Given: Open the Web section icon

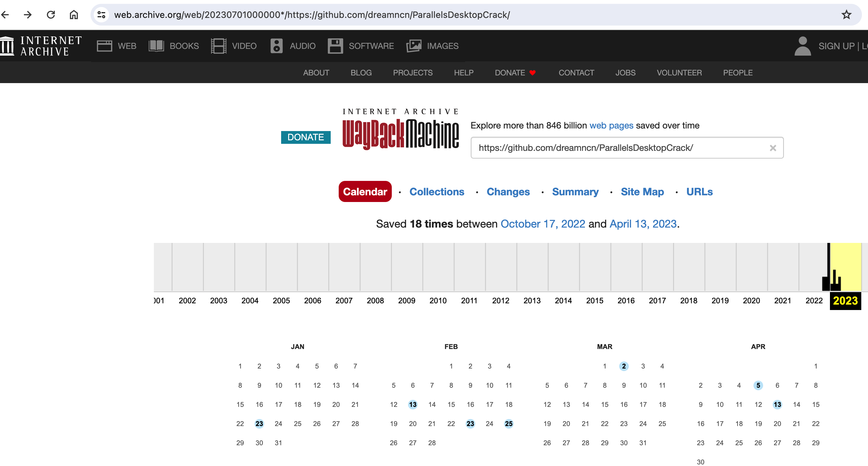Looking at the screenshot, I should click(x=105, y=46).
